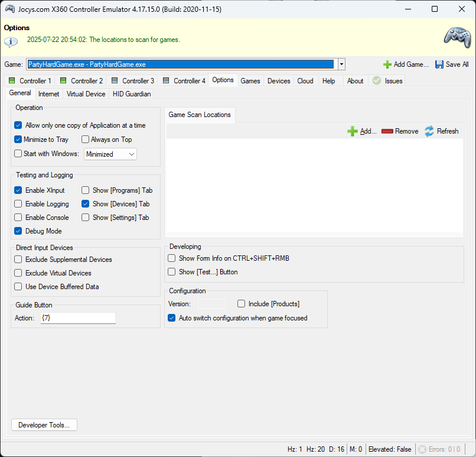
Task: Enable Always on Top checkbox
Action: pyautogui.click(x=85, y=140)
